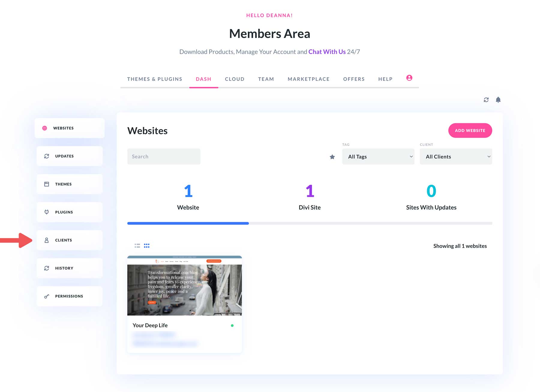Open the Permissions settings
Image resolution: width=540 pixels, height=392 pixels.
[x=69, y=296]
